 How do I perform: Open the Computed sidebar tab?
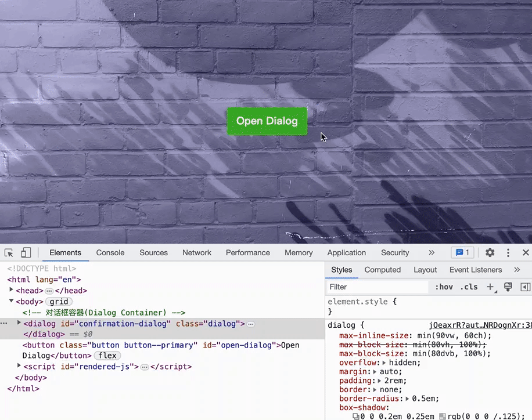click(382, 270)
